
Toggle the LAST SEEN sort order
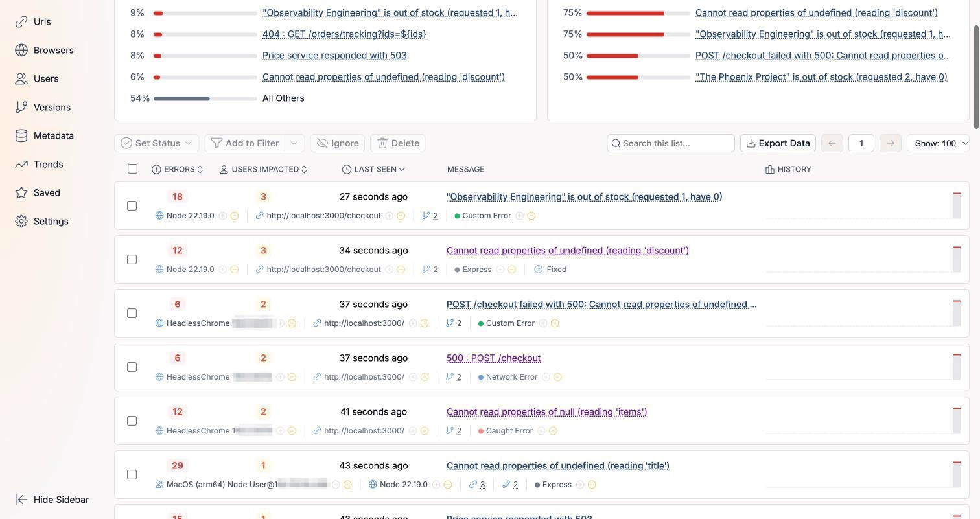[373, 169]
